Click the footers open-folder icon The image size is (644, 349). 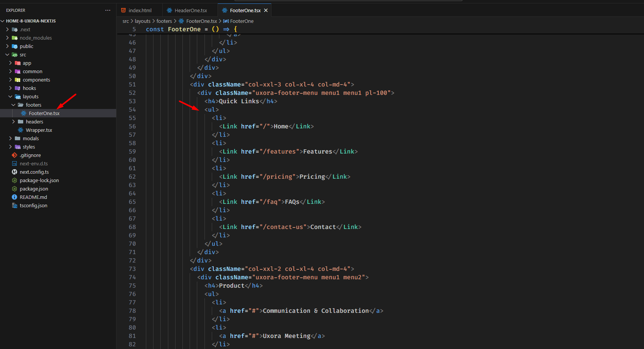point(21,105)
